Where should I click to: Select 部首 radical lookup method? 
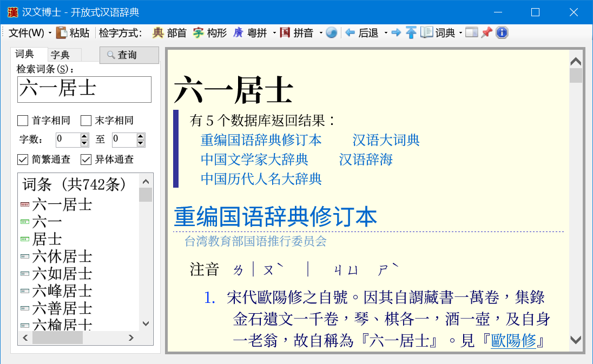click(x=169, y=33)
